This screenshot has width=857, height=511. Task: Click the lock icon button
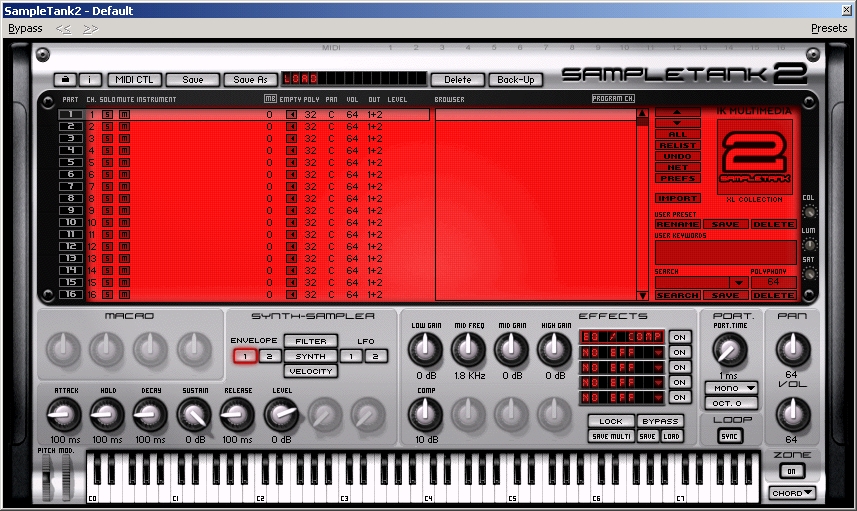point(65,80)
